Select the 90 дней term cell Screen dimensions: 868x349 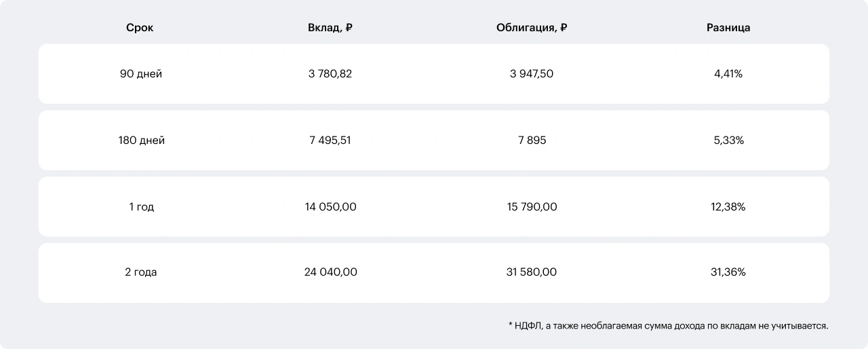(141, 74)
